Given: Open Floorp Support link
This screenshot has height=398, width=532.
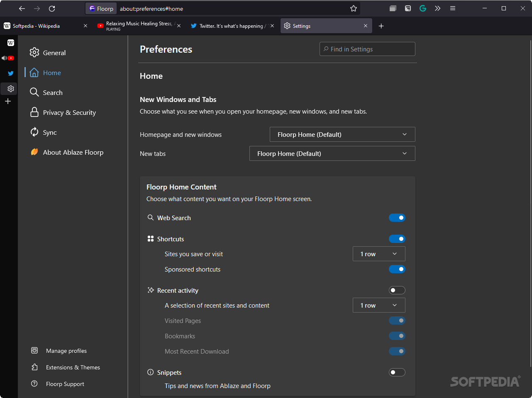Looking at the screenshot, I should tap(58, 384).
